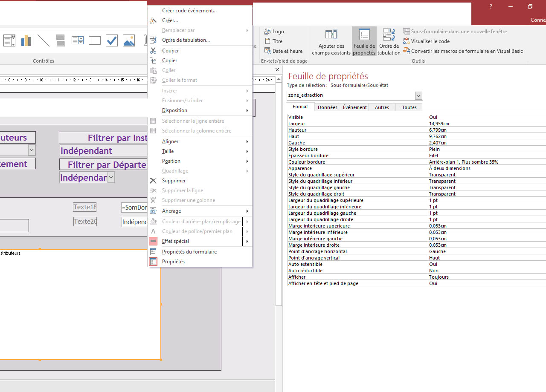Open Propriétés du formulaire from the context menu
Screen dimensions: 546x392
[x=200, y=252]
